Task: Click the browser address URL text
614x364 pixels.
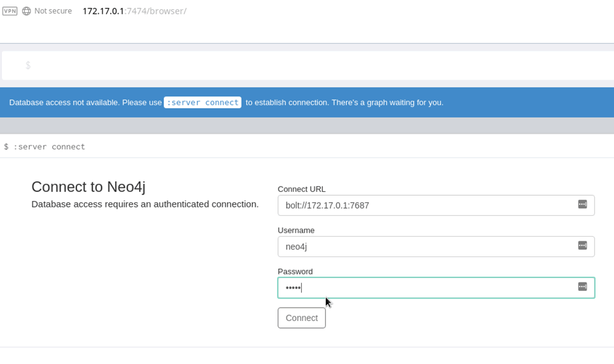Action: [135, 11]
